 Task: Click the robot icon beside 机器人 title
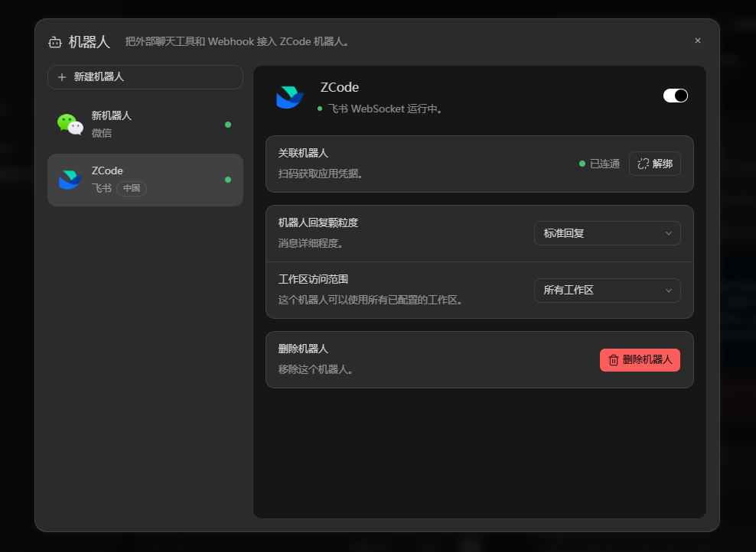click(55, 42)
